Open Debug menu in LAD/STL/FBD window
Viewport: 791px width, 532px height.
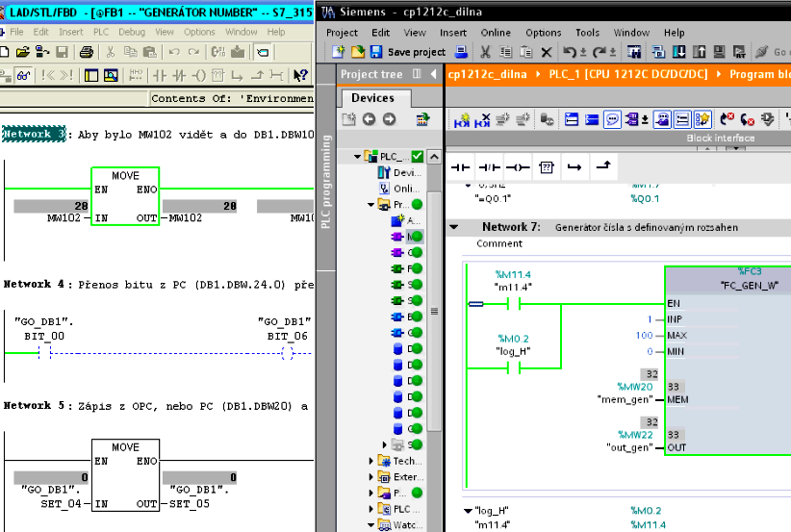point(132,32)
